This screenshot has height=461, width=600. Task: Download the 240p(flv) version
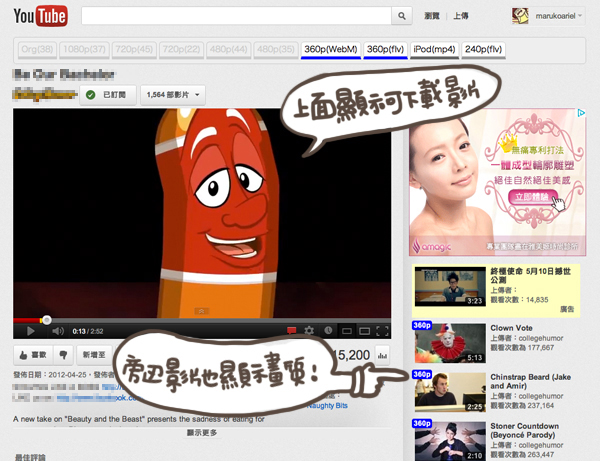[483, 50]
